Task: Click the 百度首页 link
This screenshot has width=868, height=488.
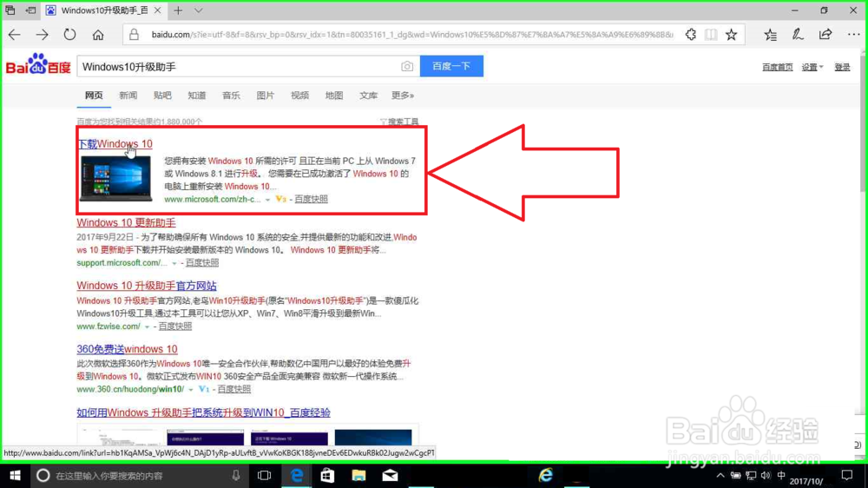Action: (777, 67)
